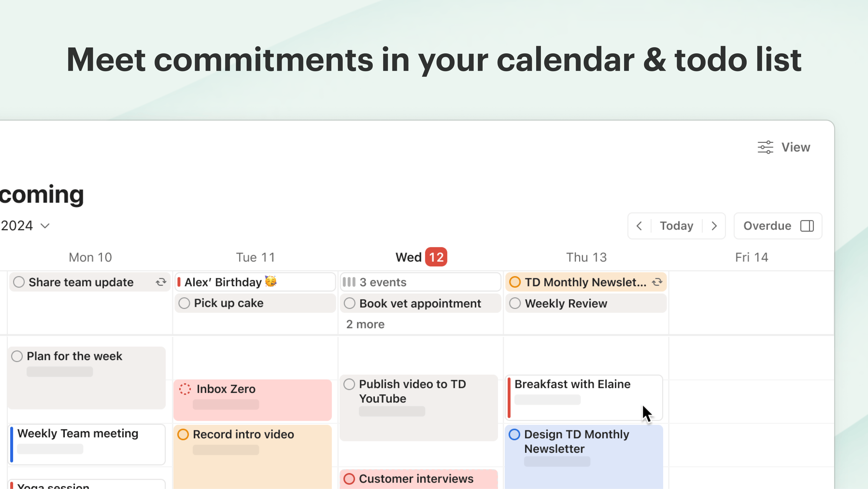Viewport: 868px width, 489px height.
Task: Select the Wed 12 day header
Action: click(x=421, y=257)
